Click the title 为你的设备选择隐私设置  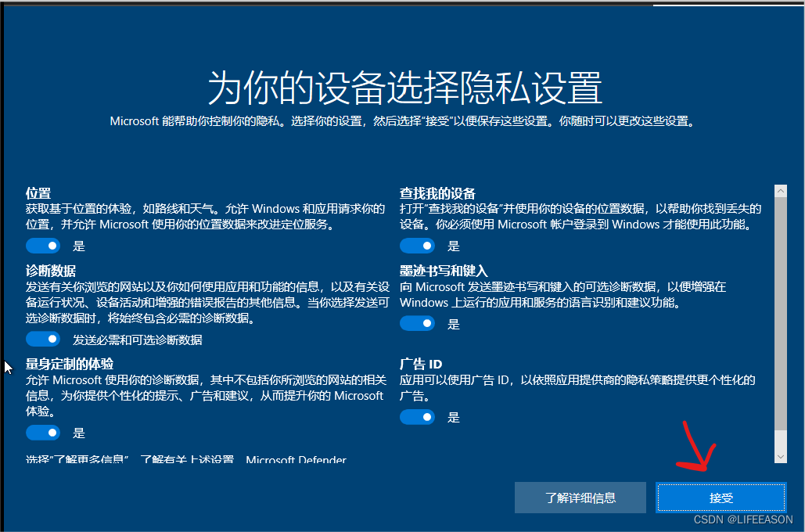[x=404, y=88]
